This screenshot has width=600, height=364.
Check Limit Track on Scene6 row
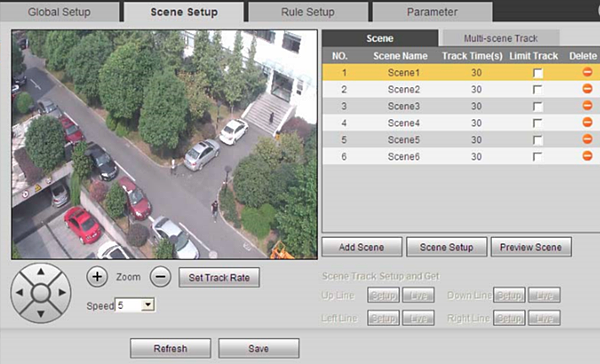coord(538,157)
